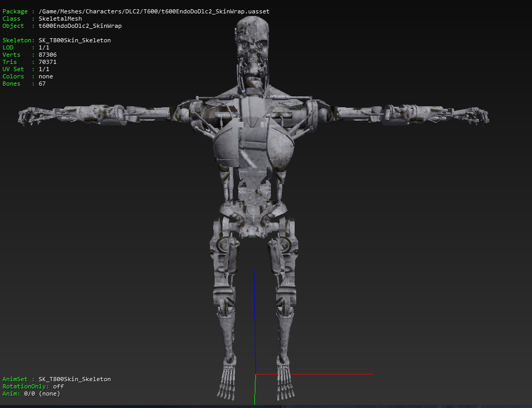Click the blue vertical axis line
The image size is (532, 408).
click(254, 321)
